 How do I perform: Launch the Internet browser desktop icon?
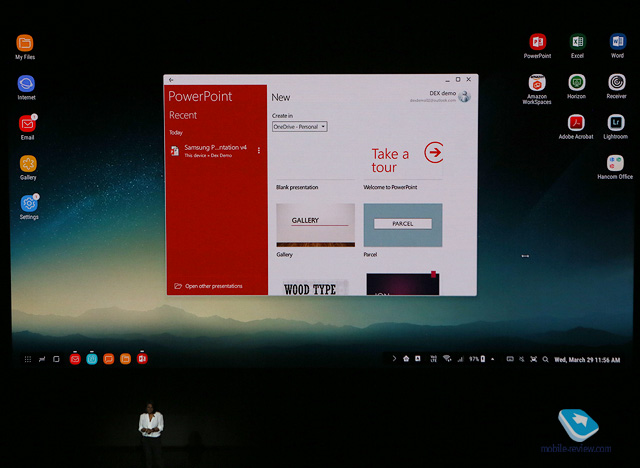tap(26, 84)
